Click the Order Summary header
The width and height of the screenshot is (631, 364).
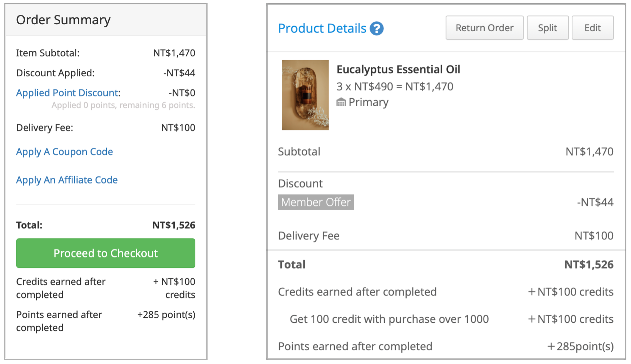click(63, 20)
